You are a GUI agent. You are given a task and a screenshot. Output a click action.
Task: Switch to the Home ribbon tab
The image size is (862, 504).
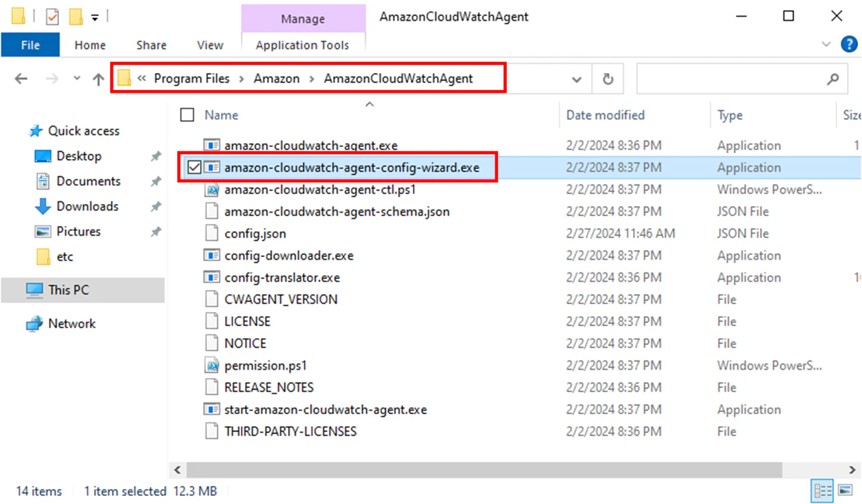[x=90, y=46]
